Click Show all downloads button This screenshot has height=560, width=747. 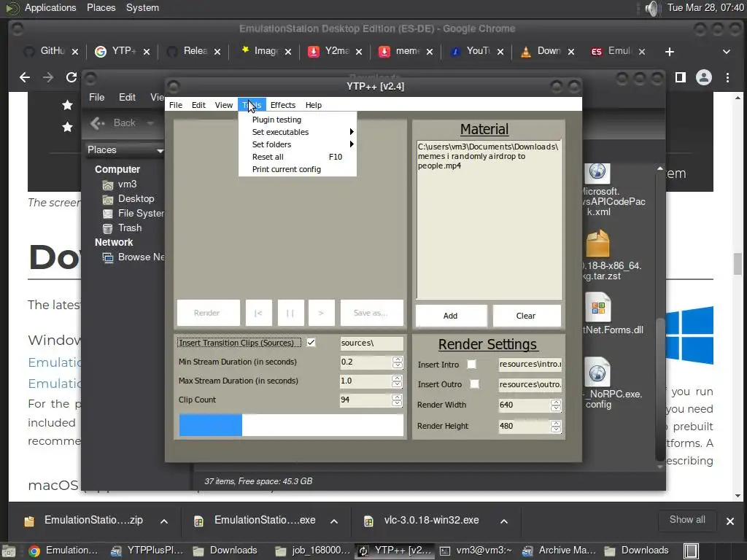(x=687, y=520)
